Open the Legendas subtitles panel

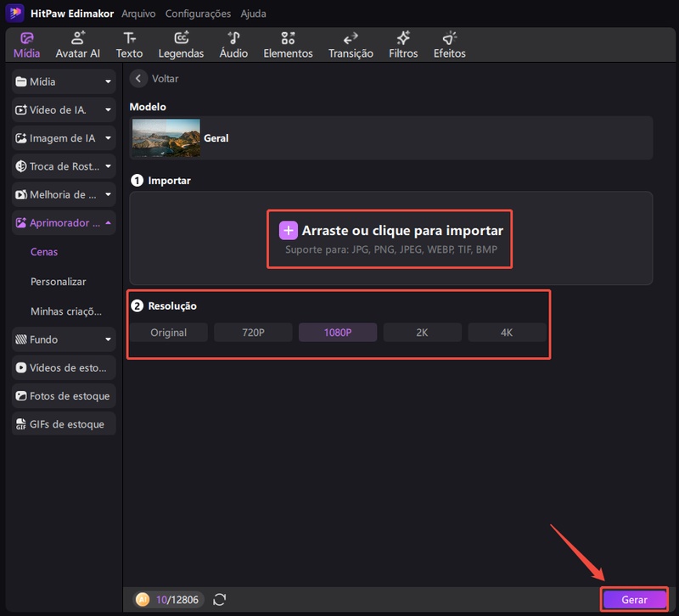(181, 45)
